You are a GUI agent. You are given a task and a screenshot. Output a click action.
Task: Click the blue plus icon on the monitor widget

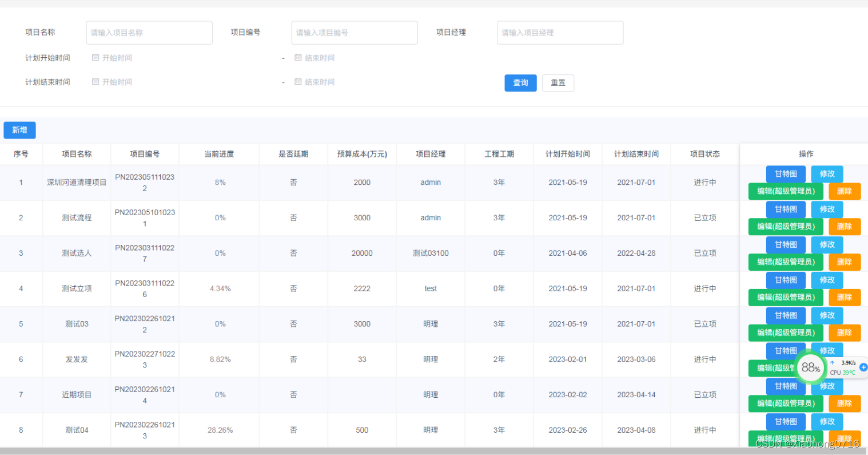coord(862,368)
